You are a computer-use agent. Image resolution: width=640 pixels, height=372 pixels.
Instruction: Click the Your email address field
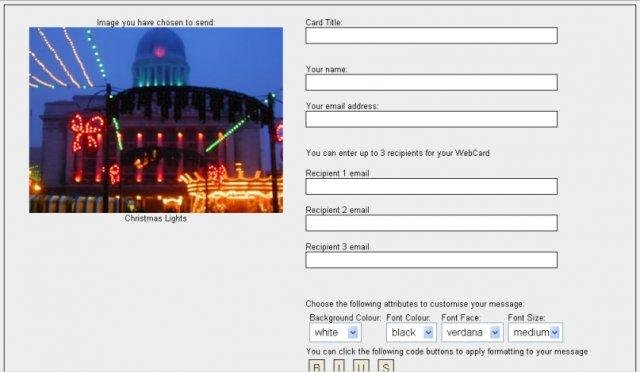click(x=431, y=119)
